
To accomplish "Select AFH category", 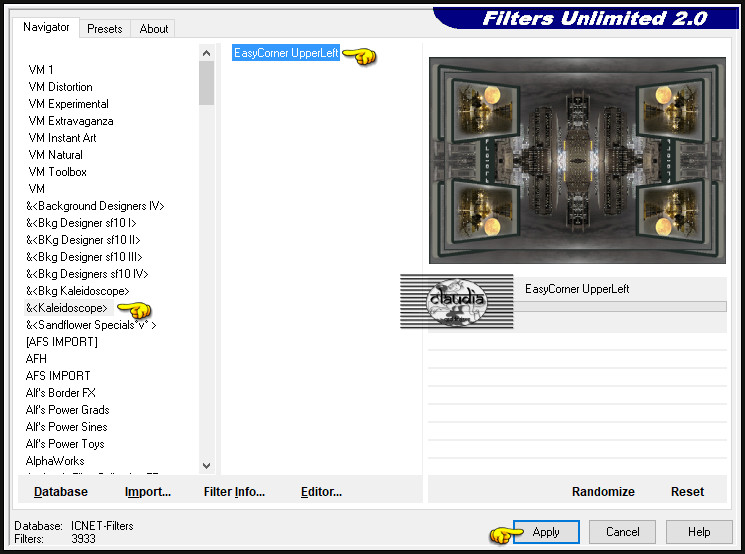I will (x=36, y=359).
